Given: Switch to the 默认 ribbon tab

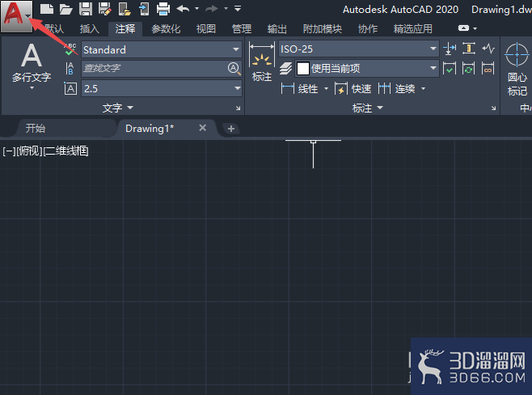Looking at the screenshot, I should 53,29.
